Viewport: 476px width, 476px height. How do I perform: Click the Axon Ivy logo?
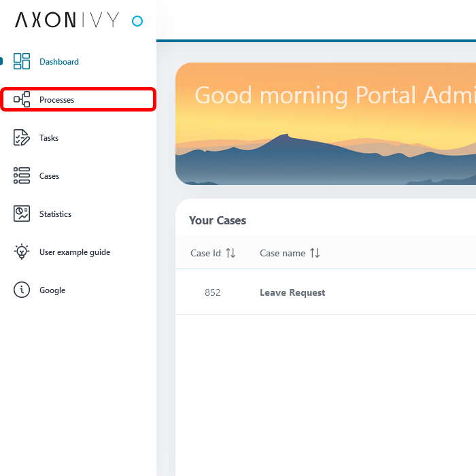point(67,20)
